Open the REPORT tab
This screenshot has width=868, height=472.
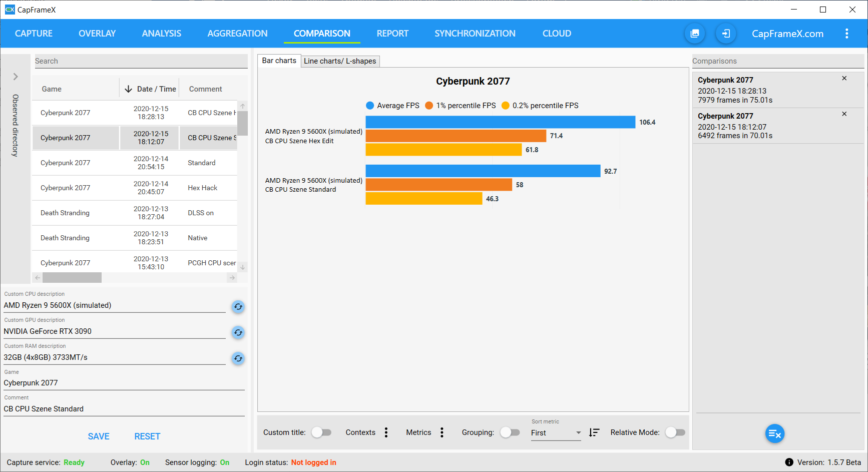tap(392, 34)
